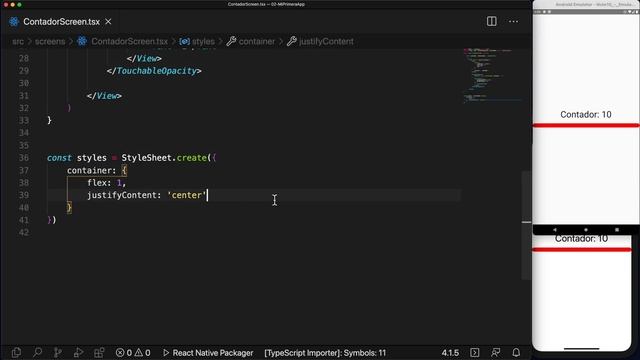Click the feedback status bar icon

click(x=496, y=352)
